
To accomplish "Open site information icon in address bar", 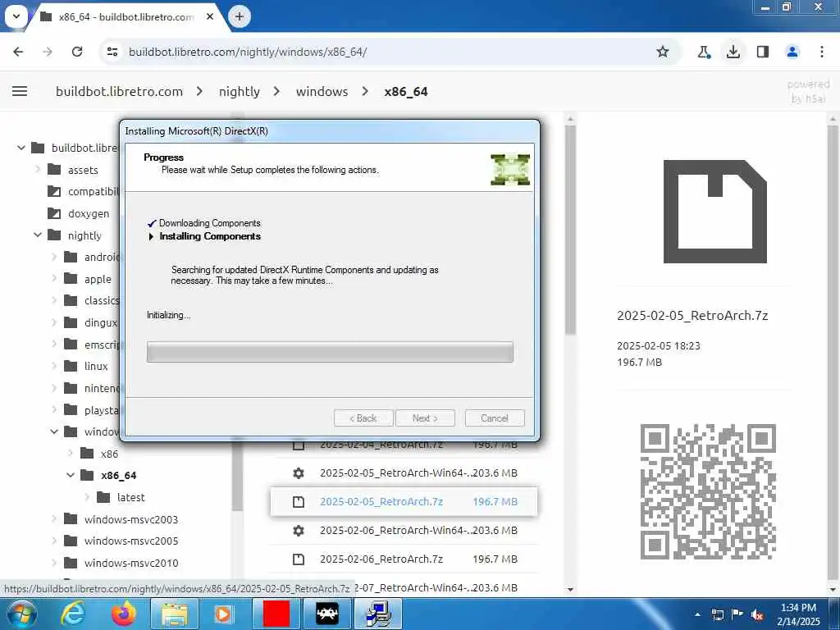I will [112, 52].
